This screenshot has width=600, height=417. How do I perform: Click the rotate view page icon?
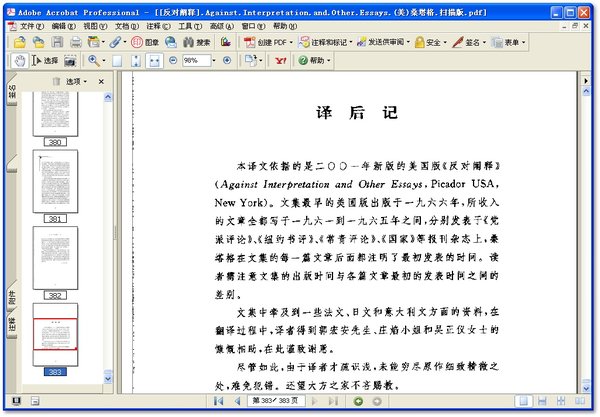click(251, 60)
